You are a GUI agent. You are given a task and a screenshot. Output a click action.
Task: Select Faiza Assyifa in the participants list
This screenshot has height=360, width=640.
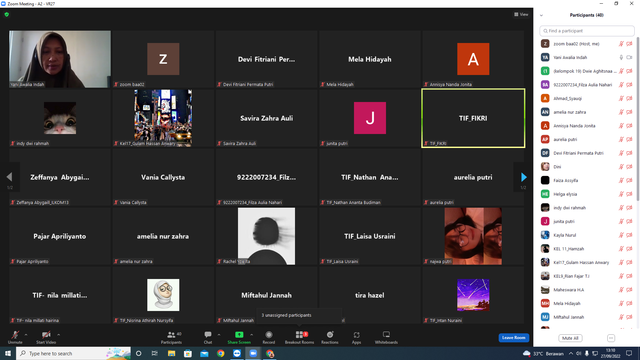(587, 180)
